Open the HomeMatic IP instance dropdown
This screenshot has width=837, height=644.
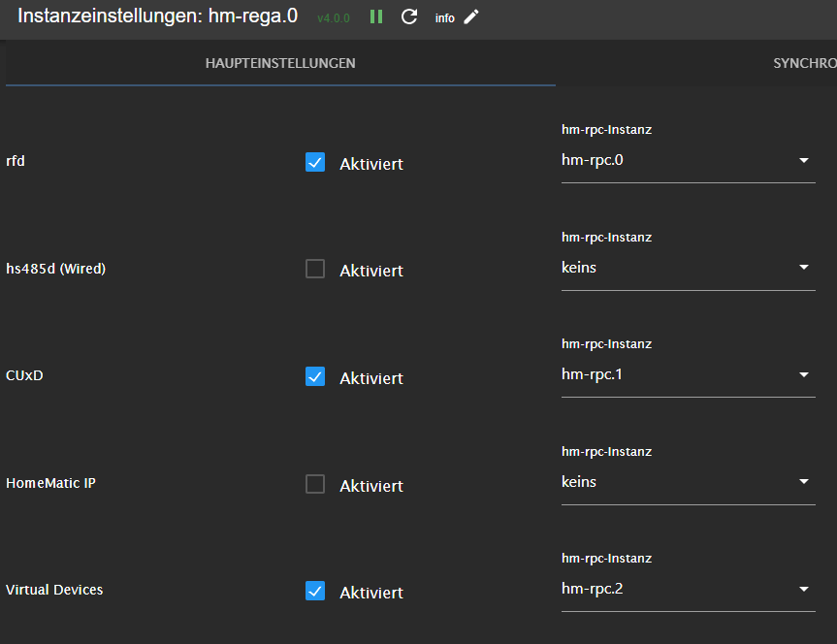coord(688,482)
